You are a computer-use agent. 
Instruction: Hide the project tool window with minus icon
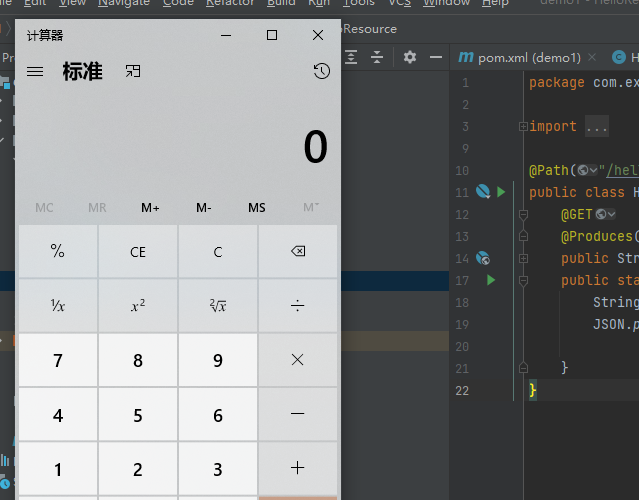tap(436, 57)
